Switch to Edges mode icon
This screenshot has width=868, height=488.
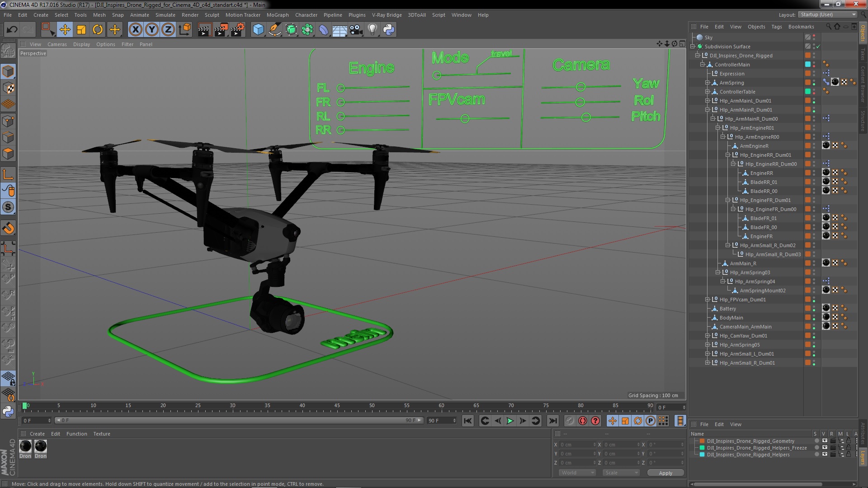[8, 137]
